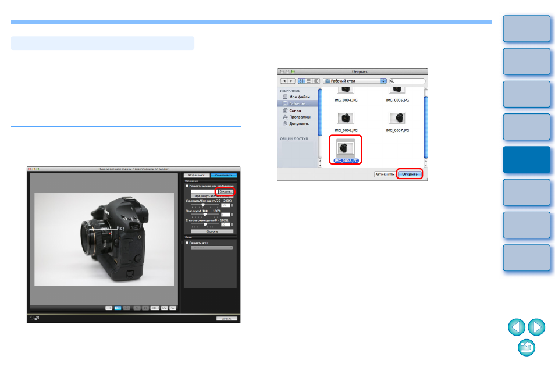Select Мои файлы in the sidebar
The height and width of the screenshot is (392, 555).
click(296, 97)
